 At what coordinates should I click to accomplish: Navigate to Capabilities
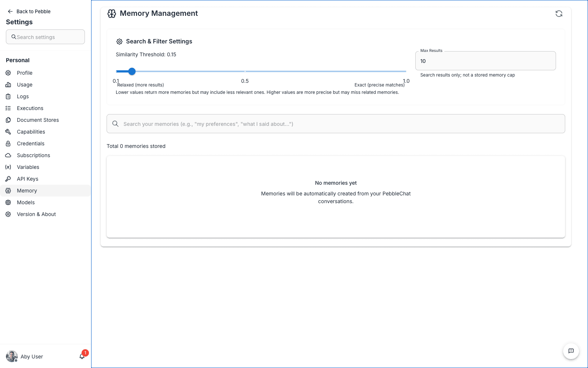pyautogui.click(x=46, y=132)
